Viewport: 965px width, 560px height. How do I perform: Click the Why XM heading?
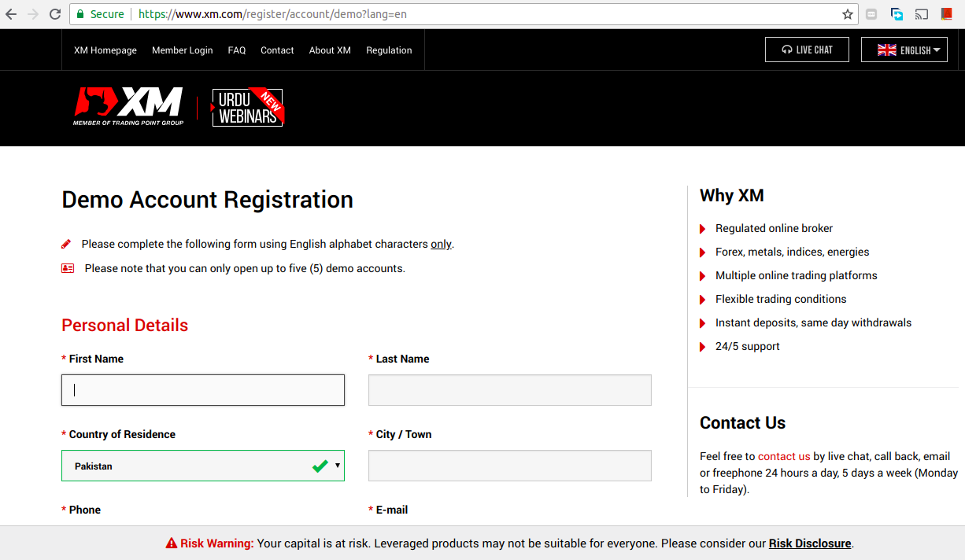tap(732, 195)
